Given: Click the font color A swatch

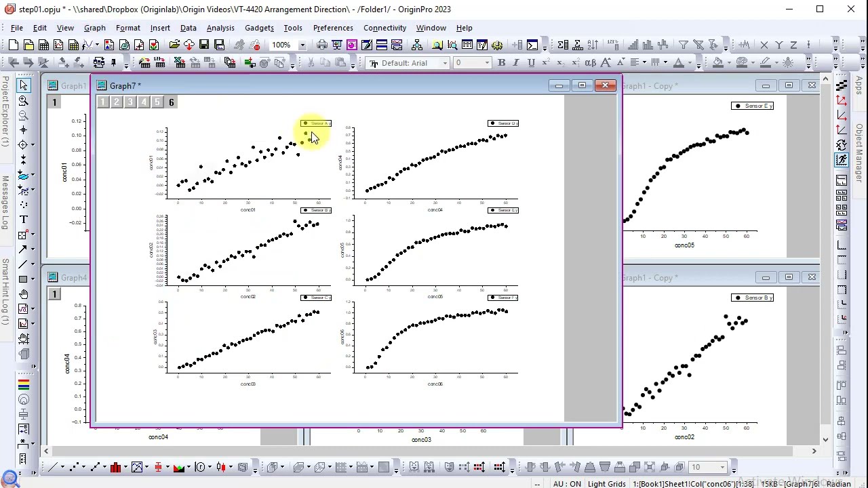Looking at the screenshot, I should point(677,62).
